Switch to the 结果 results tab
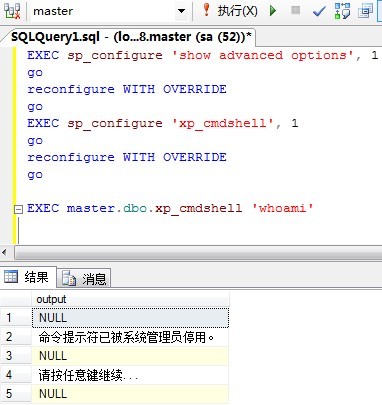This screenshot has width=382, height=405. 28,277
